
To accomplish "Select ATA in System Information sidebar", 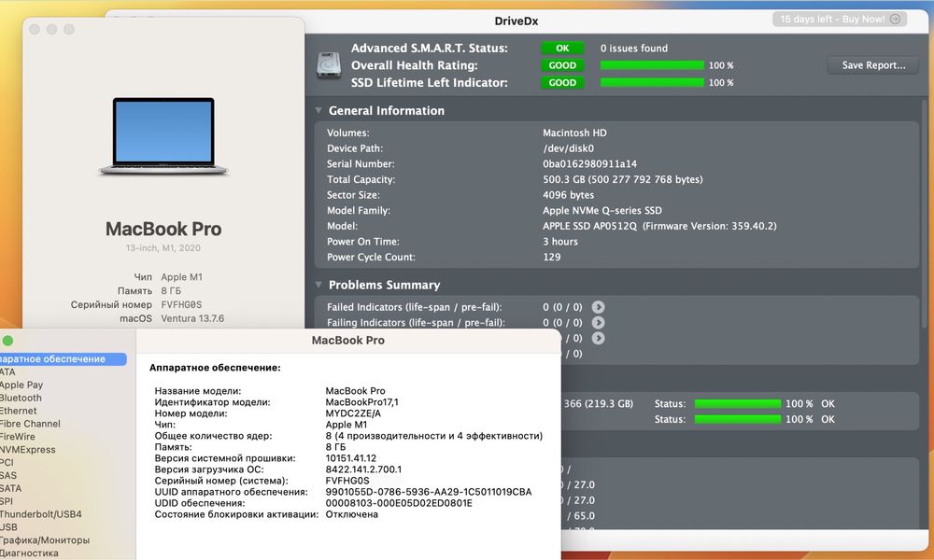I will (x=7, y=372).
